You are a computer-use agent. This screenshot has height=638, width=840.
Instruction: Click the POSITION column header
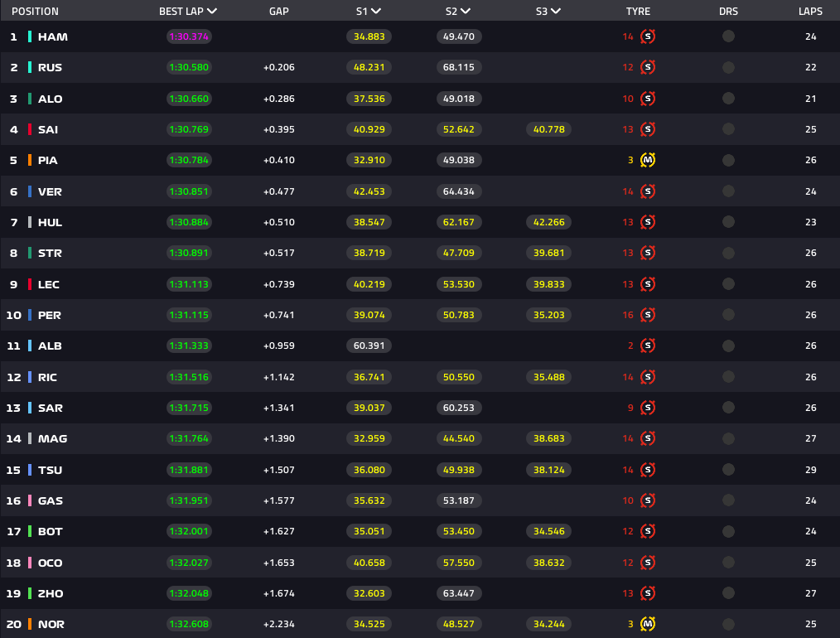tap(34, 12)
